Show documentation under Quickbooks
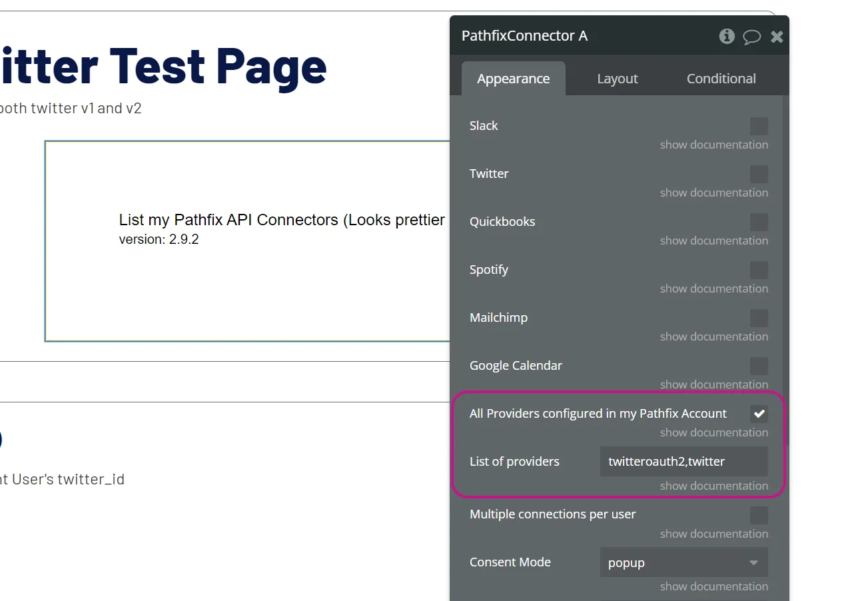This screenshot has width=868, height=601. tap(714, 241)
